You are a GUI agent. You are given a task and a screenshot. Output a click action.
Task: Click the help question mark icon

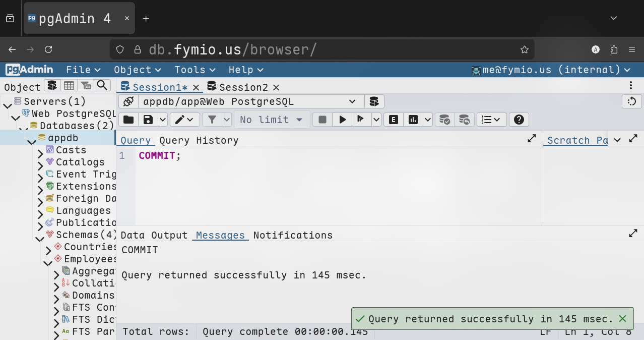[x=519, y=120]
